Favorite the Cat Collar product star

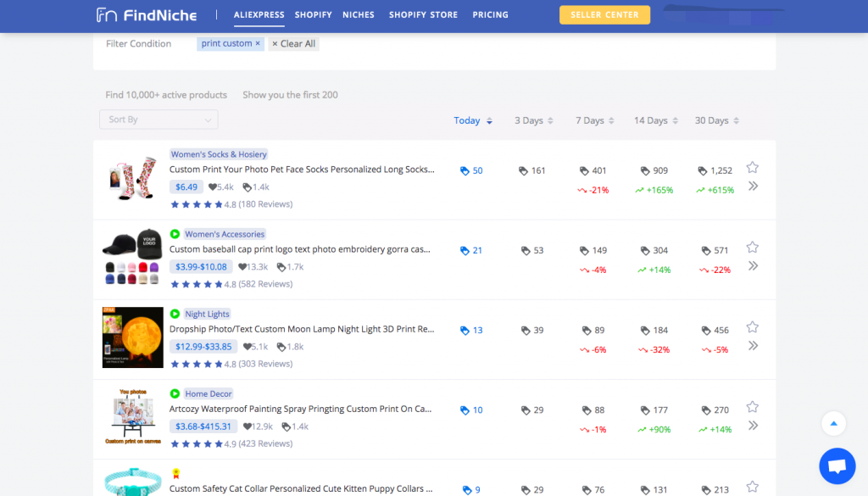click(x=753, y=487)
